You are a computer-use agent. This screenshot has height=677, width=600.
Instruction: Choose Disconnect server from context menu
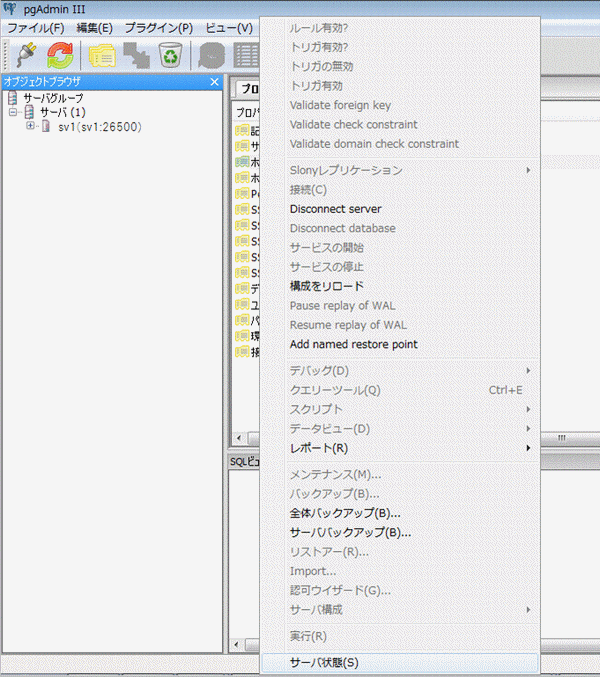[335, 209]
